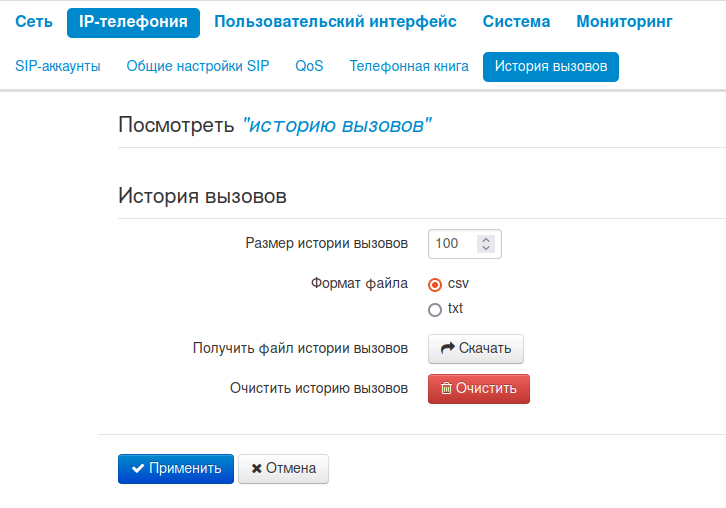Image resolution: width=726 pixels, height=508 pixels.
Task: Open the Сеть menu
Action: 34,21
